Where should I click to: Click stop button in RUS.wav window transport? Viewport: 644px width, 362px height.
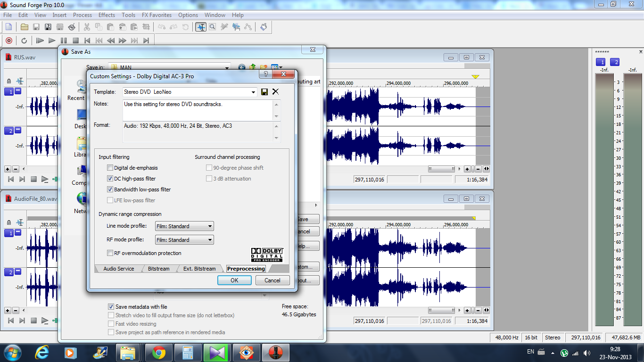point(33,179)
